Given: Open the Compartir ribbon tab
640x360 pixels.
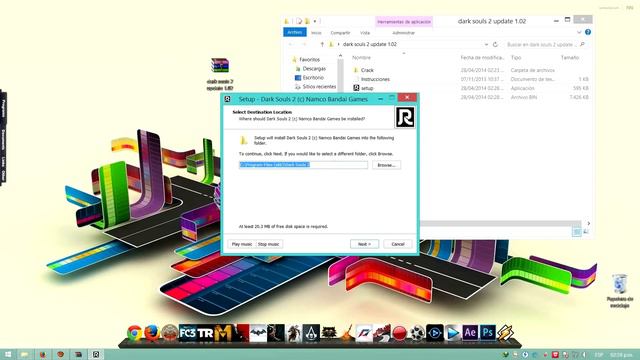Looking at the screenshot, I should [340, 33].
